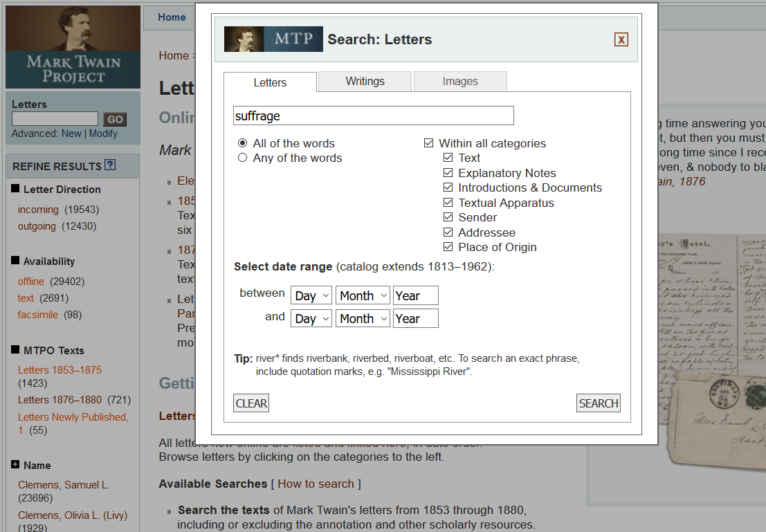Open Letters 1876–1880 link
766x532 pixels.
pos(60,400)
